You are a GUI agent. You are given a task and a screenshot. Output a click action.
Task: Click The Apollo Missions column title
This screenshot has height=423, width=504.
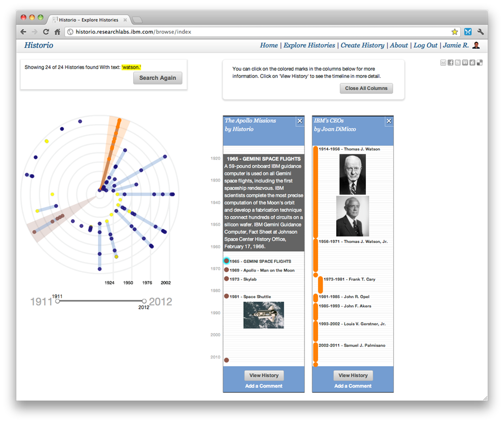(x=250, y=121)
